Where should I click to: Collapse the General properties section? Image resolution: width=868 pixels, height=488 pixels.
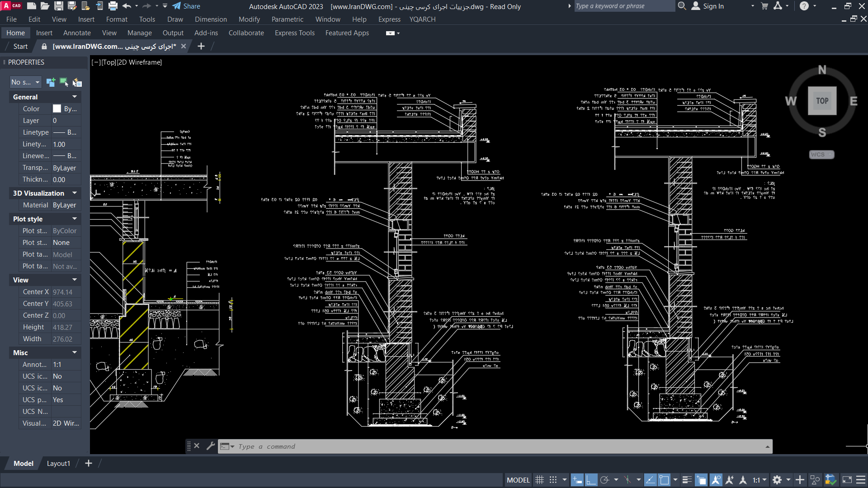[75, 97]
